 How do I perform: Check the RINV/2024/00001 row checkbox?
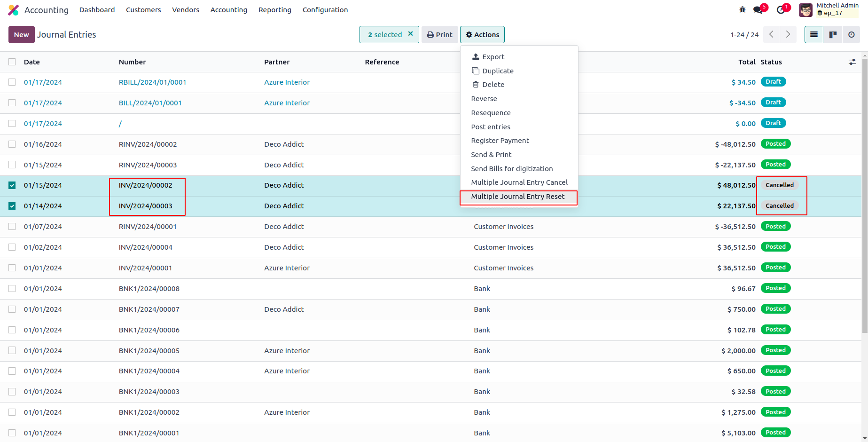coord(12,227)
